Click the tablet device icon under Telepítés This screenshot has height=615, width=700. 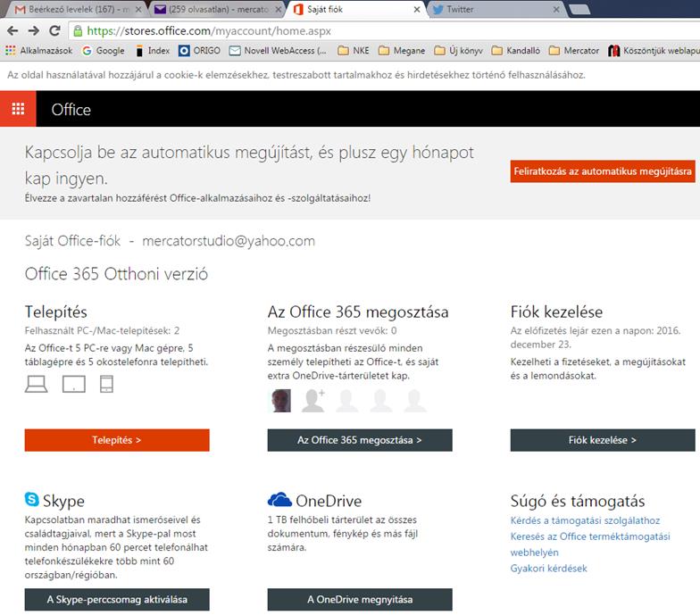pos(73,384)
